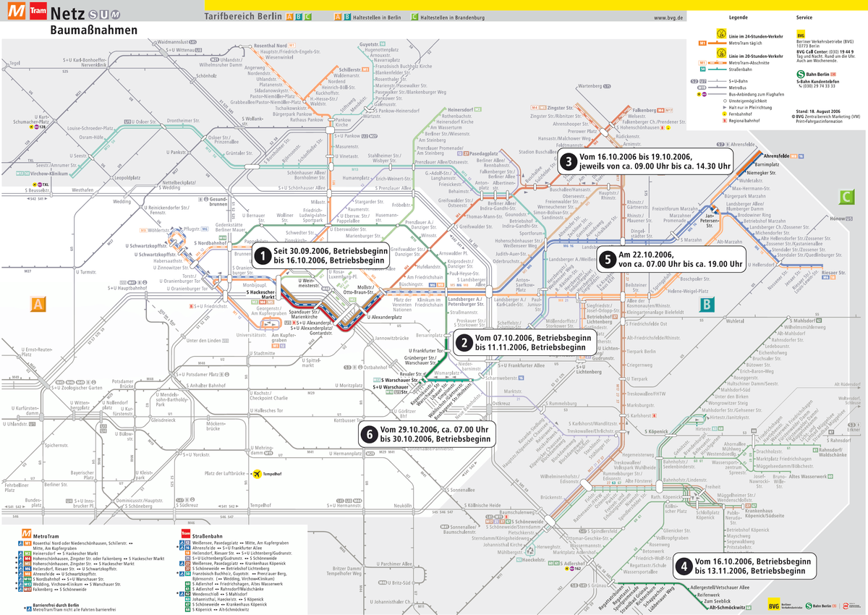Viewport: 868px width, 615px height.
Task: Click the Riesaer Str. terminus label
Action: click(x=833, y=273)
